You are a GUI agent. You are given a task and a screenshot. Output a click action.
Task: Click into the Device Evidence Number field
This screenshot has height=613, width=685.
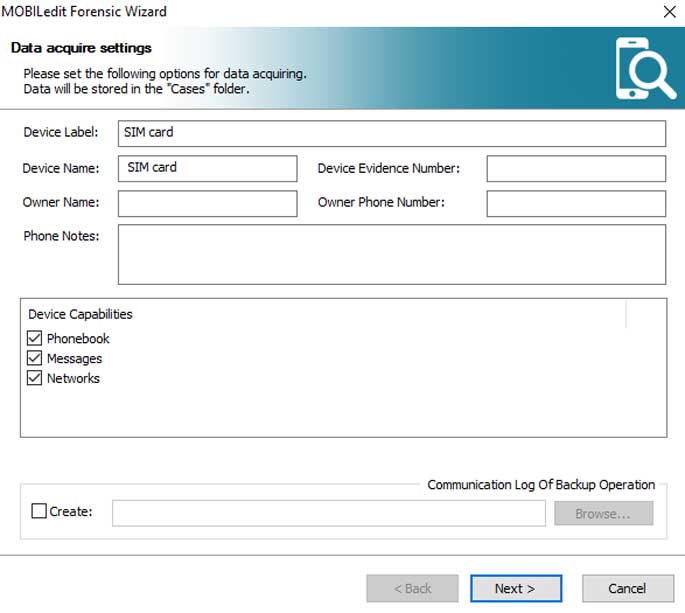575,169
